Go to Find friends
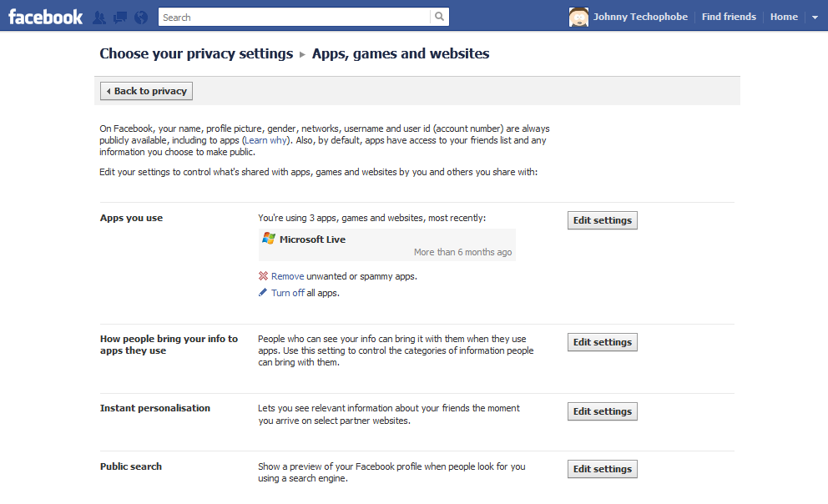Screen dimensions: 828x504 (729, 17)
